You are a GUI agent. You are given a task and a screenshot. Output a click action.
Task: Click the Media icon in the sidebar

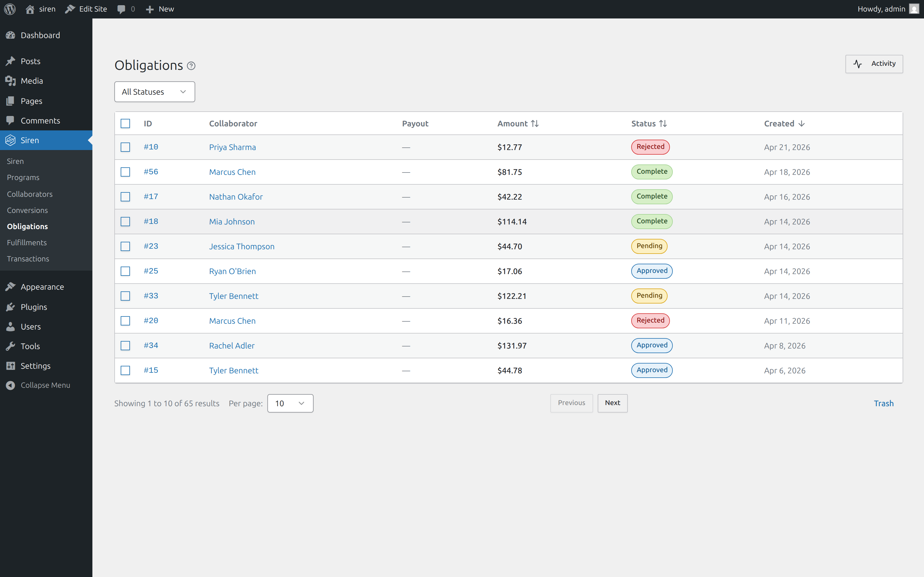(11, 80)
